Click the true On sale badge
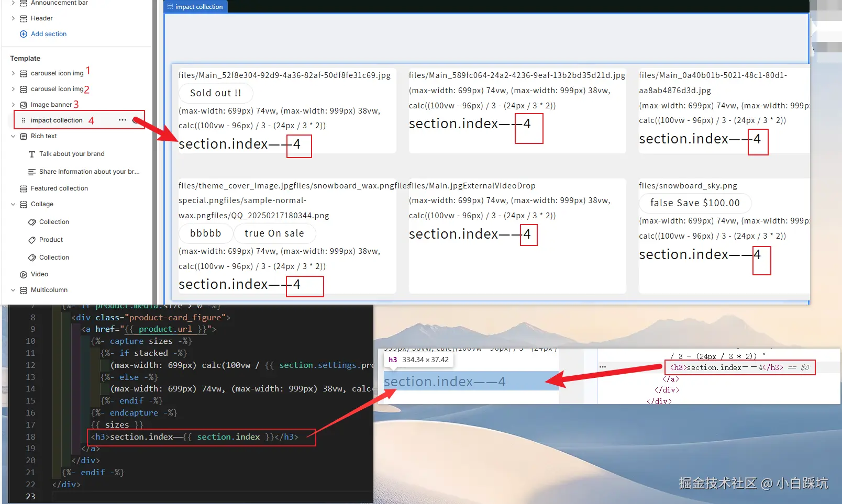 tap(274, 233)
